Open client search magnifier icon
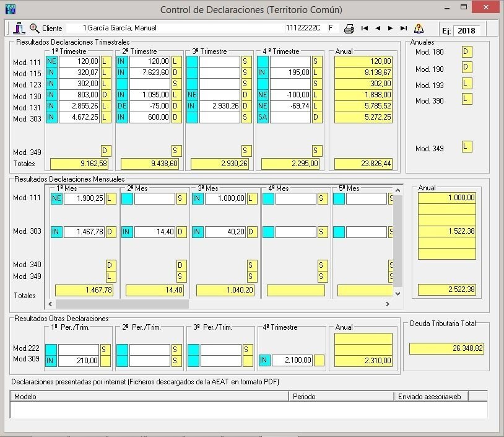This screenshot has height=437, width=504. pyautogui.click(x=34, y=28)
